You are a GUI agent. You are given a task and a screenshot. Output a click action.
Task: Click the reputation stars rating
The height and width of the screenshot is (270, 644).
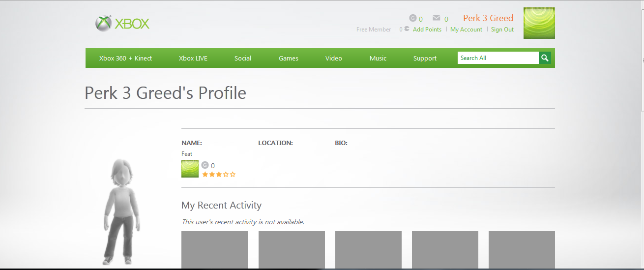[x=219, y=174]
